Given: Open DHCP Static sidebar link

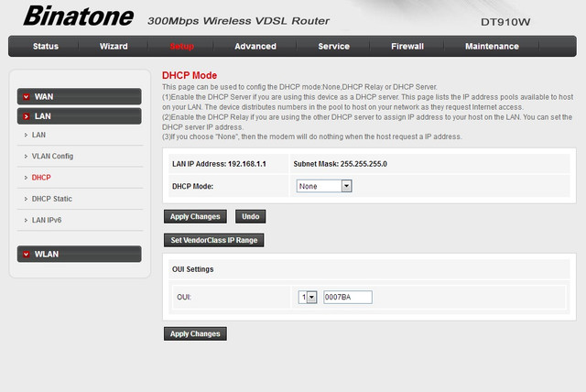Looking at the screenshot, I should [x=52, y=199].
